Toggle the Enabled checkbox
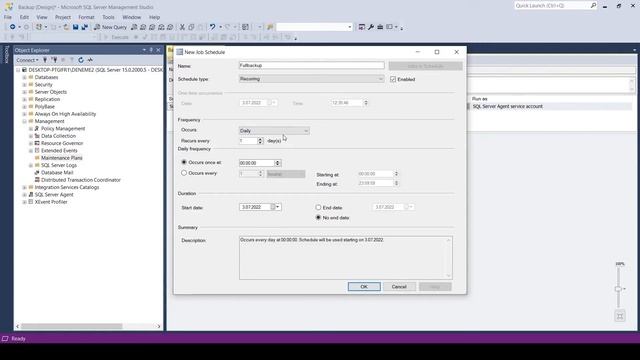 (x=393, y=79)
